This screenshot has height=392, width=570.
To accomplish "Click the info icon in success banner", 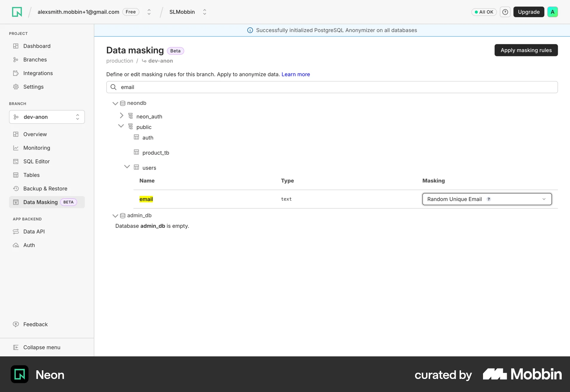I will (x=250, y=30).
